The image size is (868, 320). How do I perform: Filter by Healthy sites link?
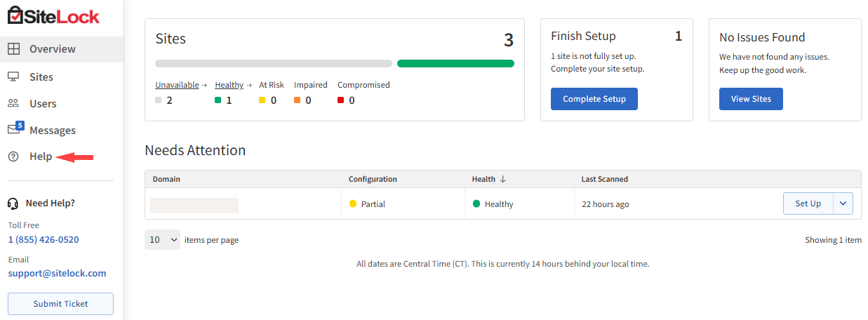[229, 85]
